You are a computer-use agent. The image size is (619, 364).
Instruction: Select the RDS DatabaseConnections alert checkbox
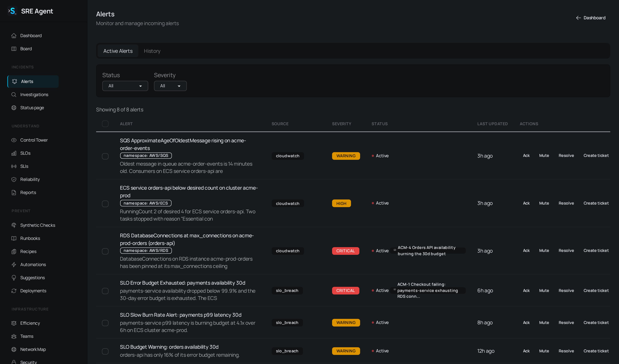coord(105,251)
